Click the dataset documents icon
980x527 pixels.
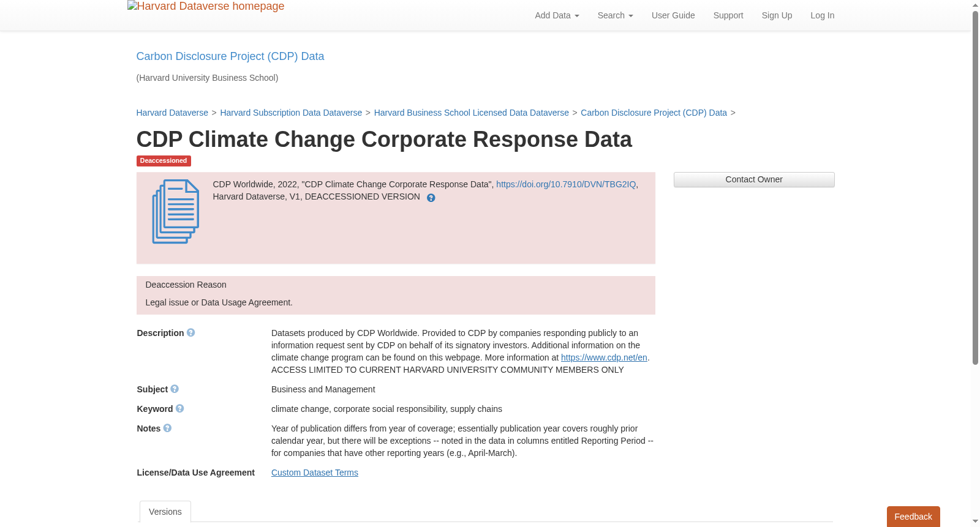(x=176, y=211)
